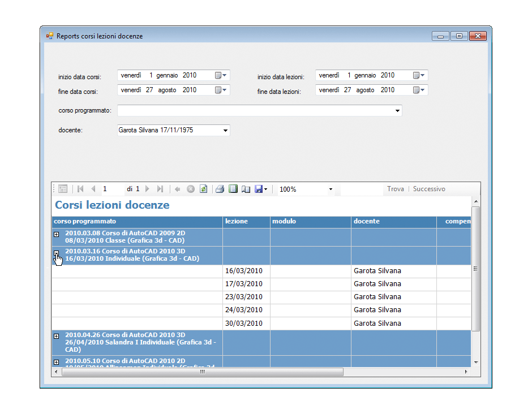This screenshot has width=532, height=414.
Task: Open calendar for fine data corsi
Action: (221, 90)
